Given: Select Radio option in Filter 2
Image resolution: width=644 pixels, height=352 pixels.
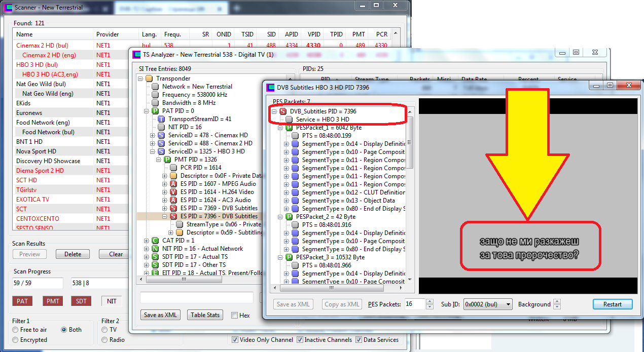Looking at the screenshot, I should click(x=104, y=340).
